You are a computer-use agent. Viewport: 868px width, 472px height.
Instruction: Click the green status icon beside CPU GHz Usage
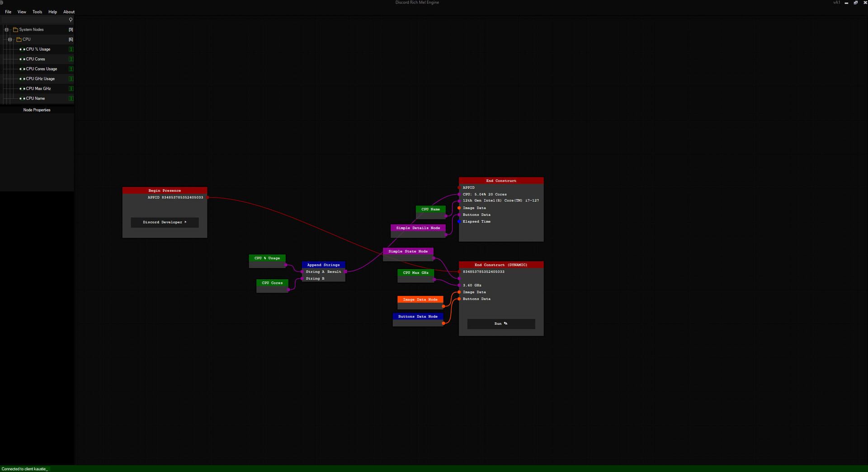click(x=71, y=79)
